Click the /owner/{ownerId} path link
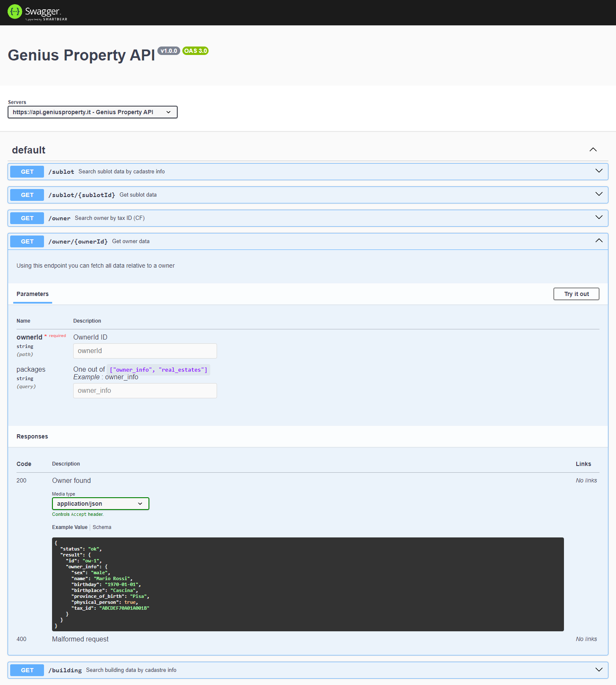This screenshot has height=685, width=616. click(x=78, y=241)
